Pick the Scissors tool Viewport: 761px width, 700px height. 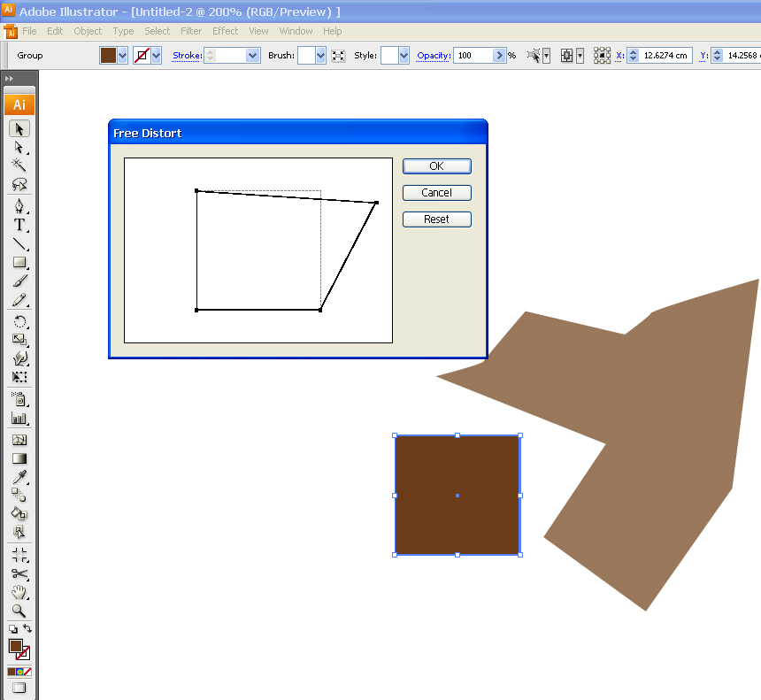point(19,573)
